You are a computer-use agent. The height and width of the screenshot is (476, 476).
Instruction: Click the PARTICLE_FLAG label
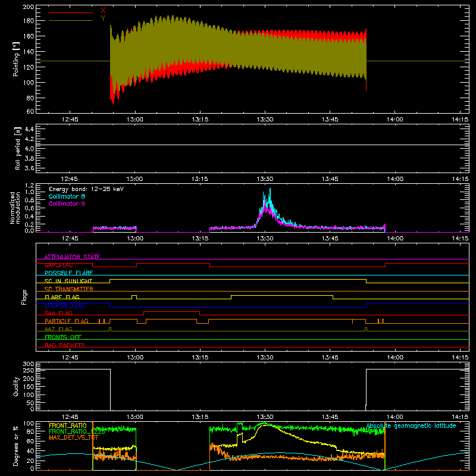click(x=67, y=321)
